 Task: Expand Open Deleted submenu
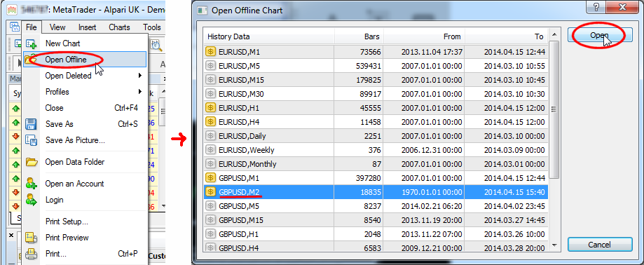click(x=85, y=76)
